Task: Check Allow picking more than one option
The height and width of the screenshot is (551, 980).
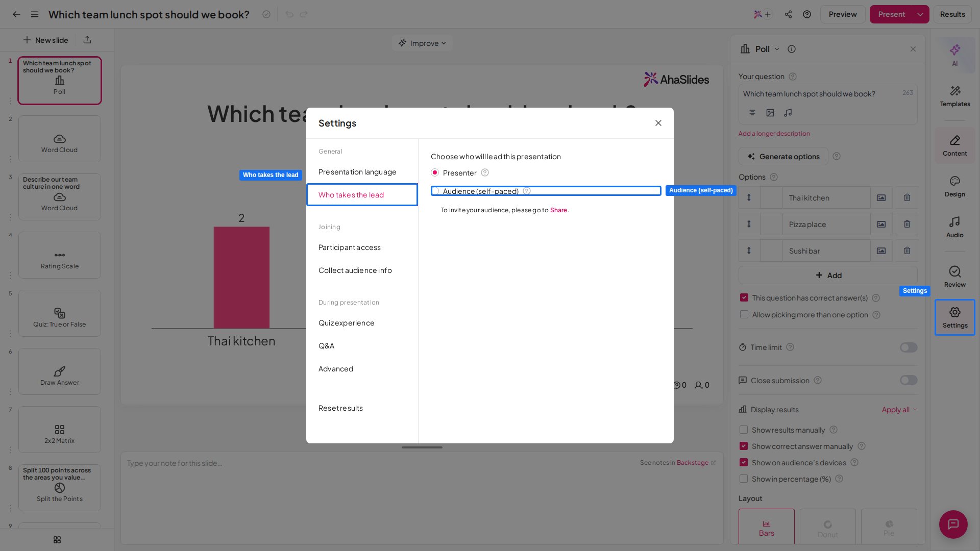Action: click(x=744, y=314)
